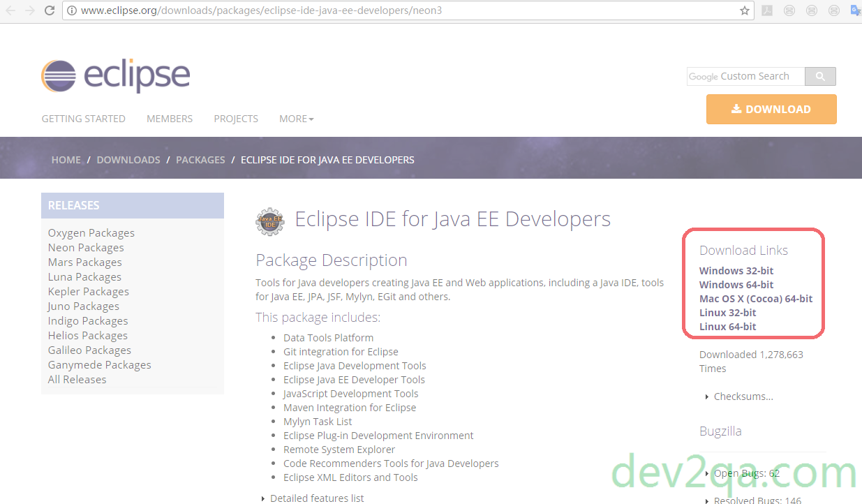The height and width of the screenshot is (504, 862).
Task: Click Mylyn Task List item
Action: coord(318,422)
